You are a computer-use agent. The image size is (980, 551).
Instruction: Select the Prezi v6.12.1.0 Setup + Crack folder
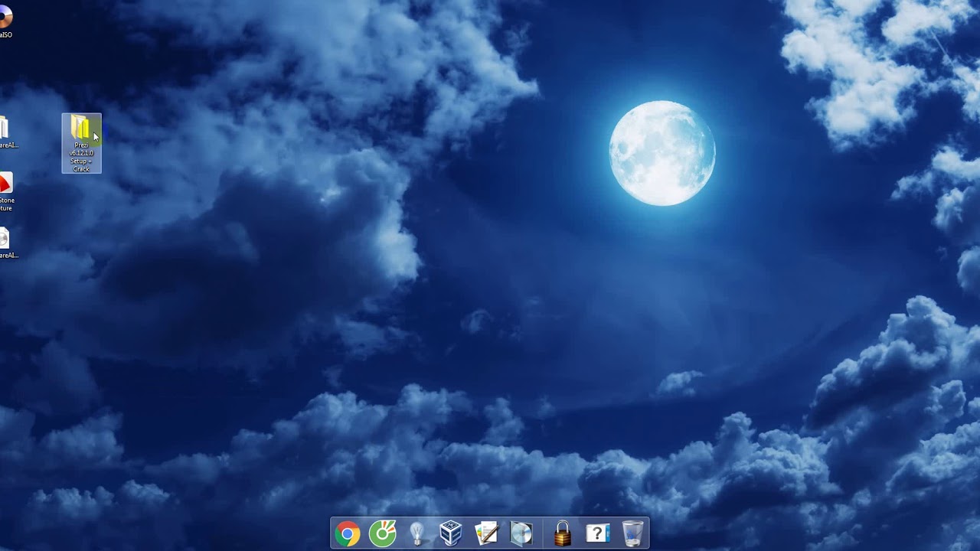[x=81, y=143]
